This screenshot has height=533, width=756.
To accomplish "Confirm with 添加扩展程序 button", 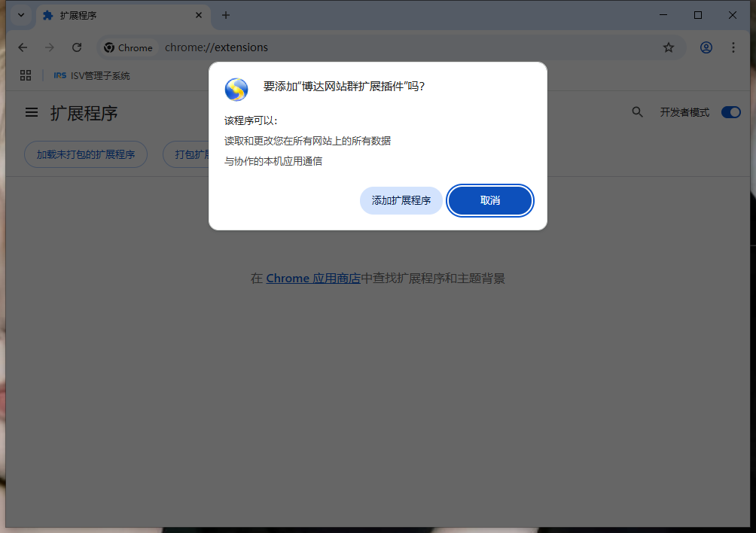I will pyautogui.click(x=401, y=200).
